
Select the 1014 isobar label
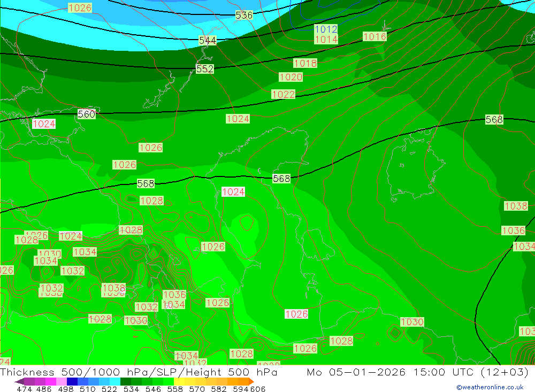tap(326, 40)
